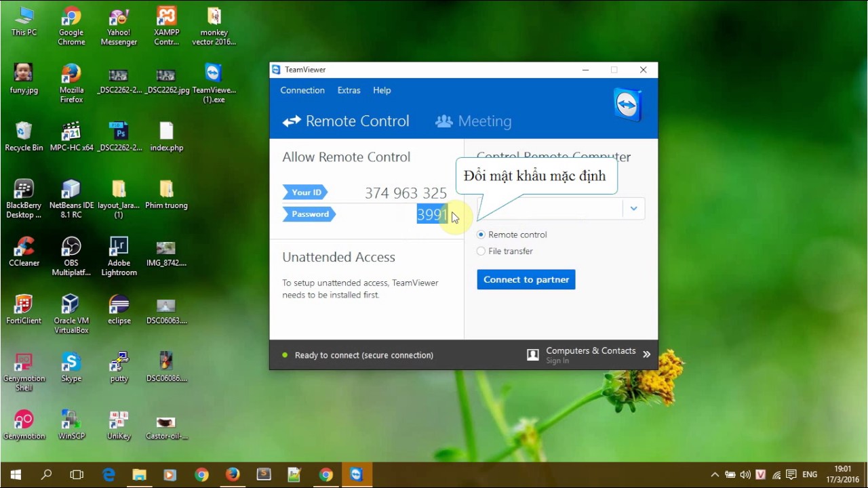Click the TeamViewer logo in the blue header
The image size is (868, 488).
point(628,106)
